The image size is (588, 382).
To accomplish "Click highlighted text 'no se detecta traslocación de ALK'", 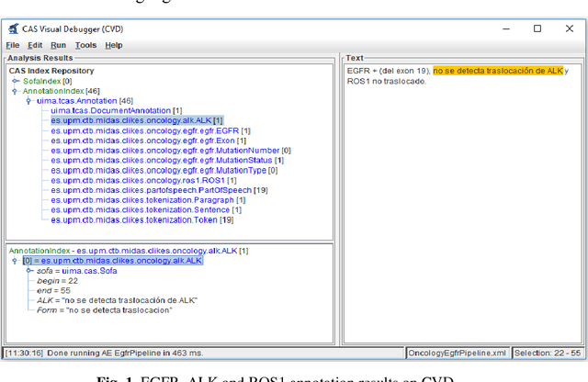I will 497,71.
